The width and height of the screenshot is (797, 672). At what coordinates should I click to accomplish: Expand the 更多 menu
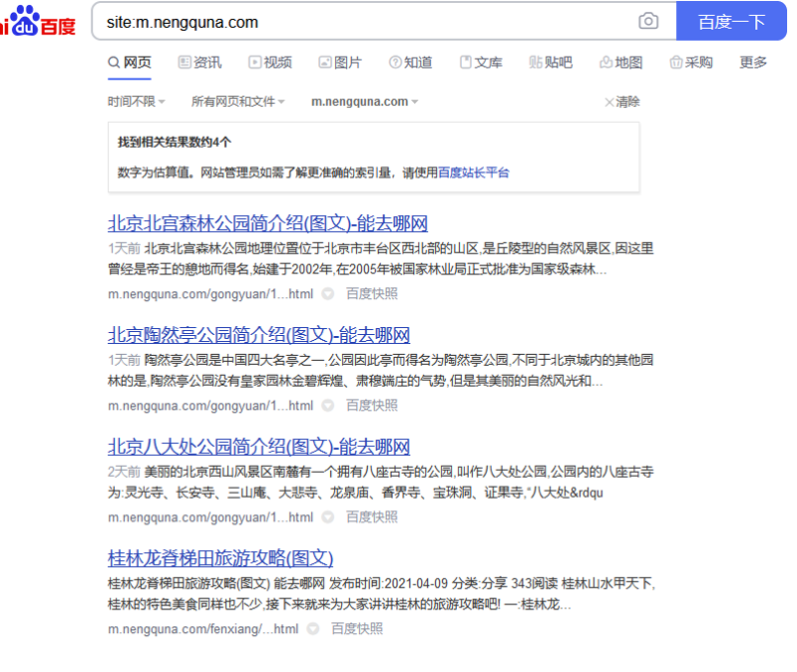[x=753, y=63]
